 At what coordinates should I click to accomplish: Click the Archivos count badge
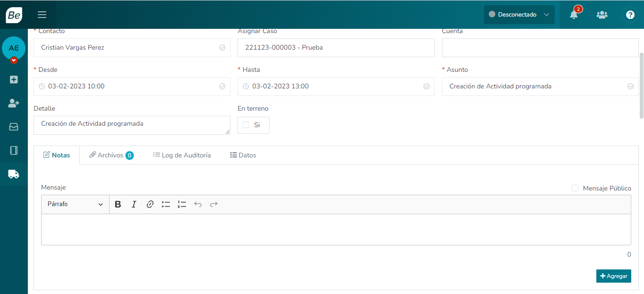[x=129, y=155]
